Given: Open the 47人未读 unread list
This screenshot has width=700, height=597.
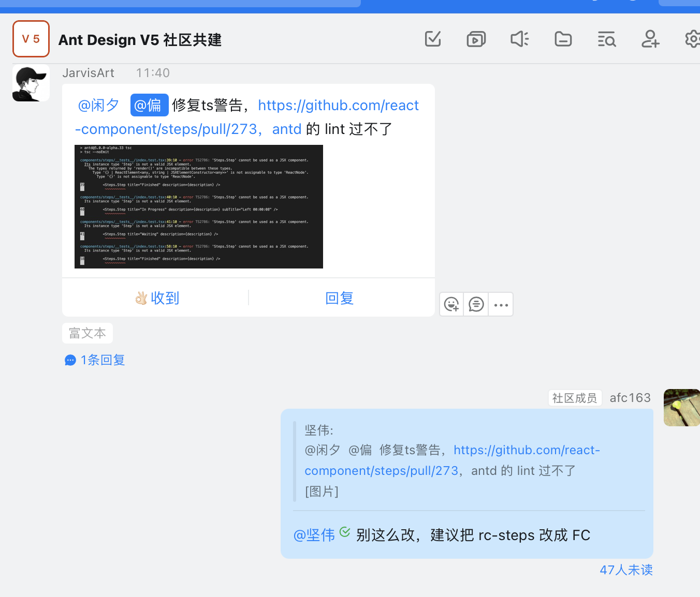Looking at the screenshot, I should click(626, 570).
